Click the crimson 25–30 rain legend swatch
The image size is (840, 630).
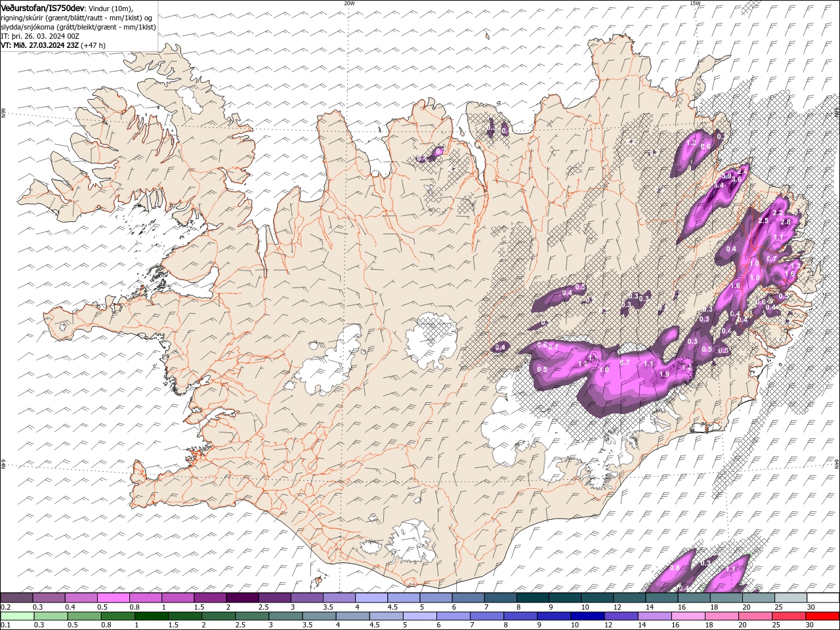tap(787, 616)
